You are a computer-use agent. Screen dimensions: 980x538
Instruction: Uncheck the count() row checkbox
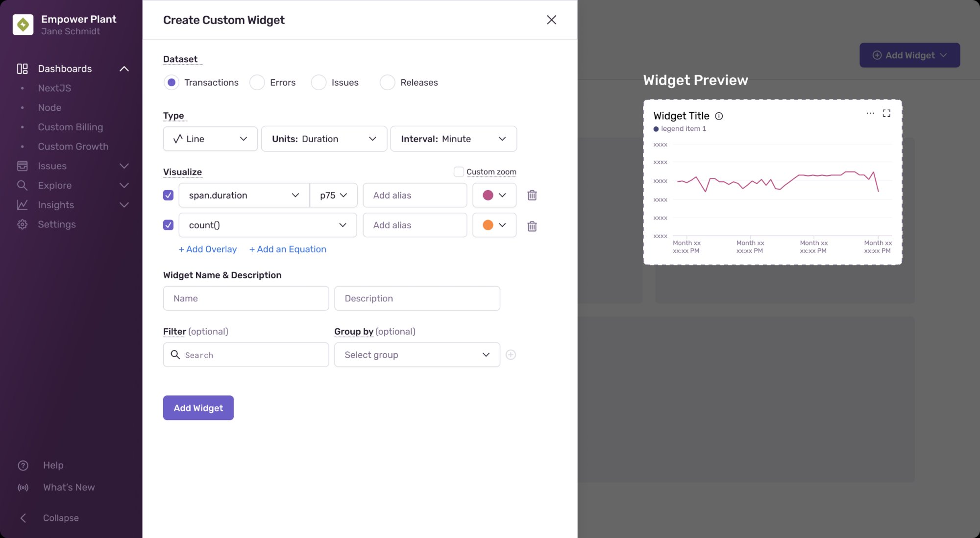[168, 225]
